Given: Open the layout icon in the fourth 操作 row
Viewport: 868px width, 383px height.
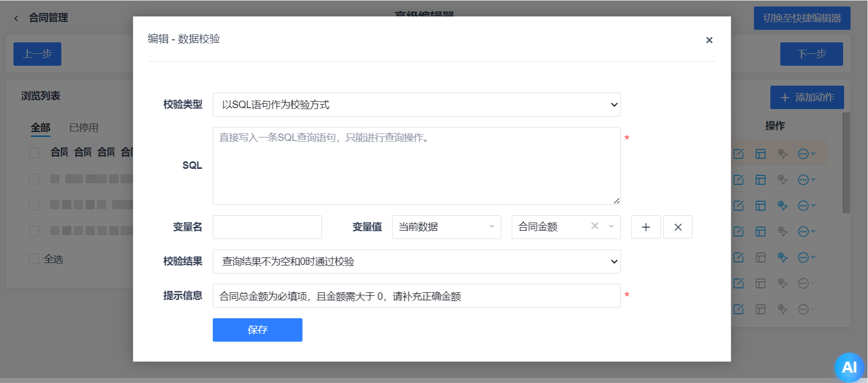Looking at the screenshot, I should click(760, 232).
